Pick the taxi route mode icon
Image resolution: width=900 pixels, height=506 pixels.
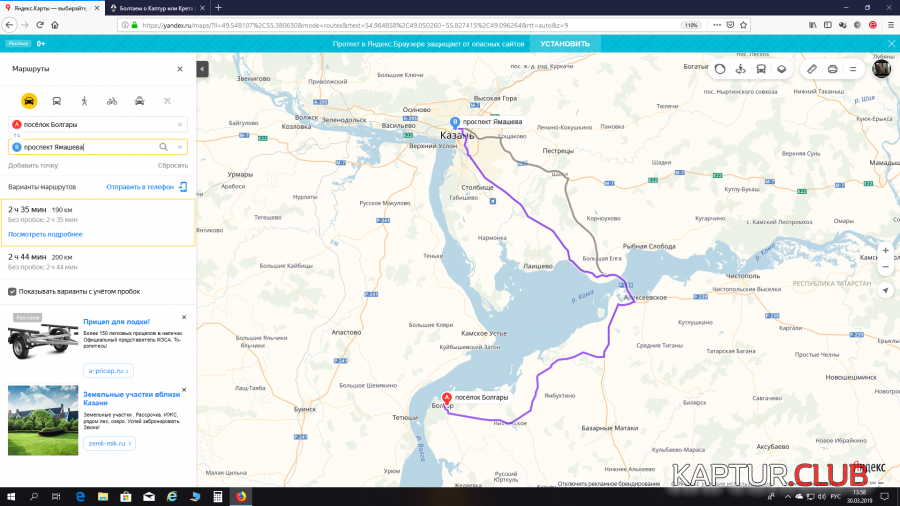(x=140, y=101)
